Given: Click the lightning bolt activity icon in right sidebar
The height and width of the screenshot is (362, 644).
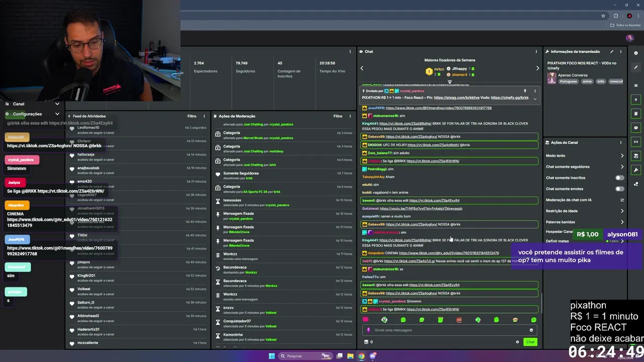Looking at the screenshot, I should (x=636, y=100).
